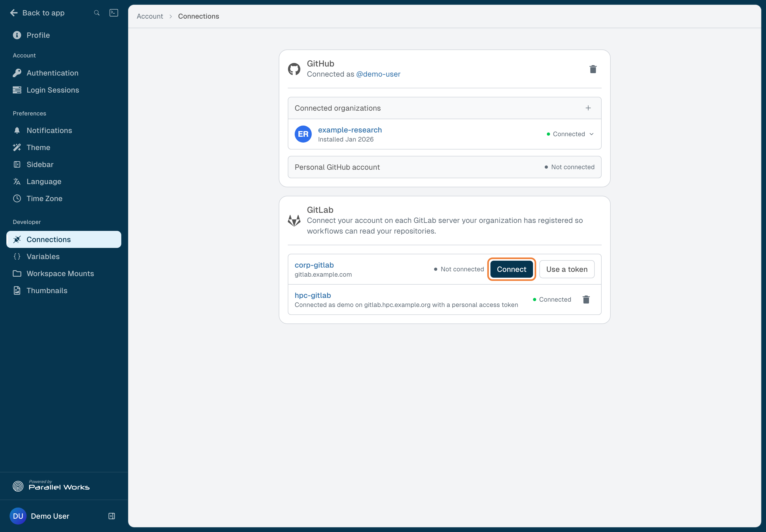Image resolution: width=766 pixels, height=532 pixels.
Task: Click the Personal GitHub account row
Action: point(444,167)
